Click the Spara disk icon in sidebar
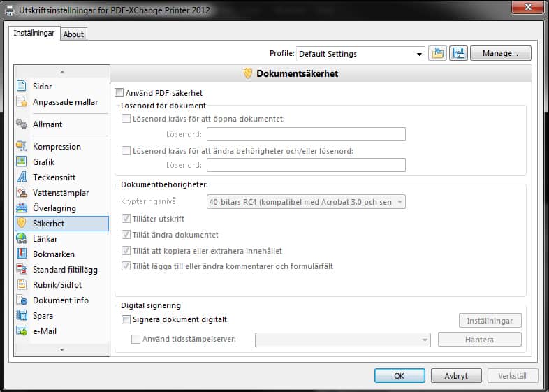549x392 pixels. pyautogui.click(x=22, y=315)
